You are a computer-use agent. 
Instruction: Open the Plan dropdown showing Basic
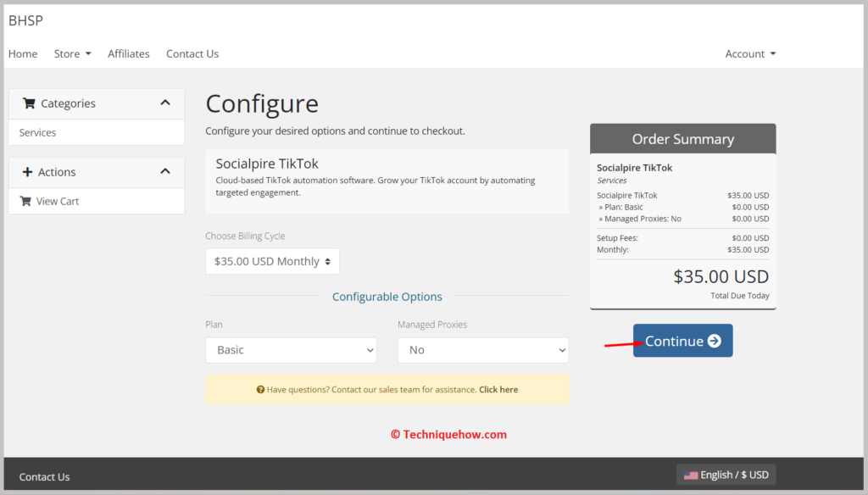[292, 351]
